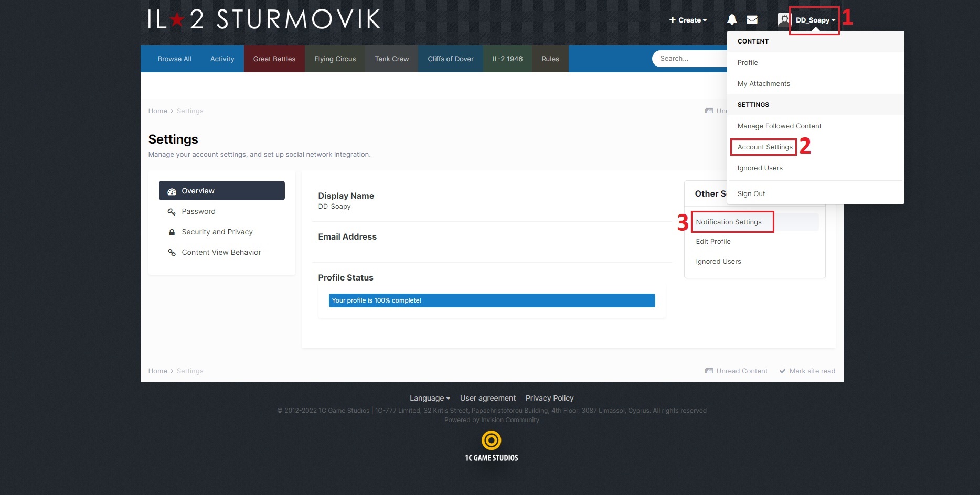The width and height of the screenshot is (980, 495).
Task: Click the top Home breadcrumb link
Action: (157, 111)
